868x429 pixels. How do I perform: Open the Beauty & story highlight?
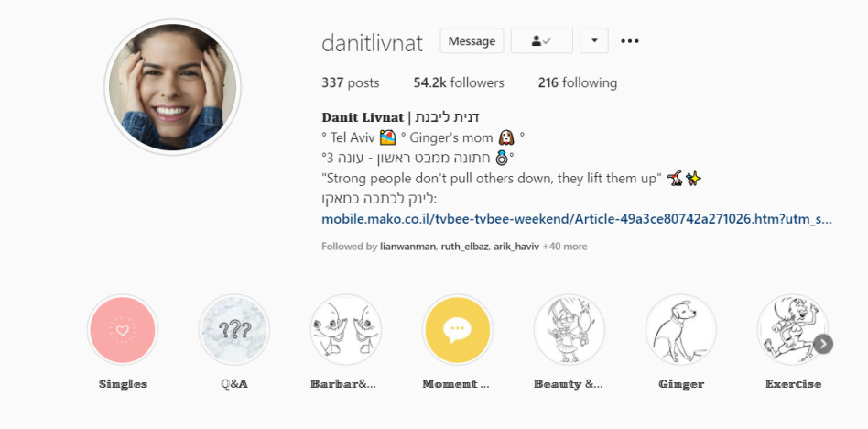(x=570, y=330)
